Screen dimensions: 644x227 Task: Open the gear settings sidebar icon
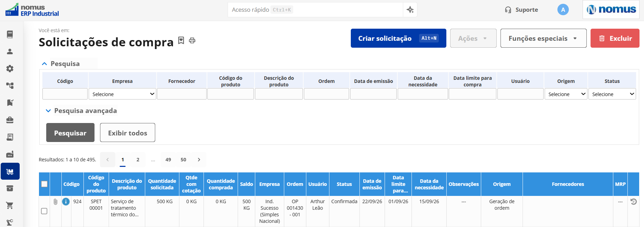[10, 68]
